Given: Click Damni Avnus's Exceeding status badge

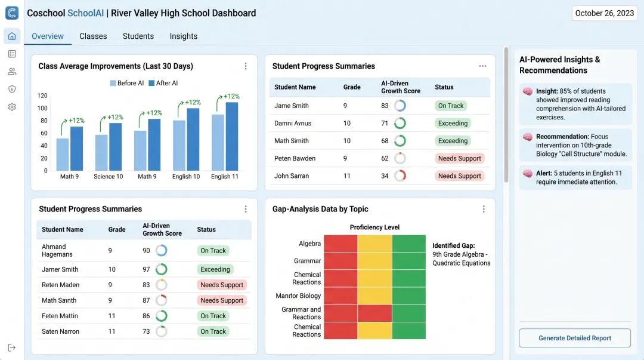Looking at the screenshot, I should (453, 123).
